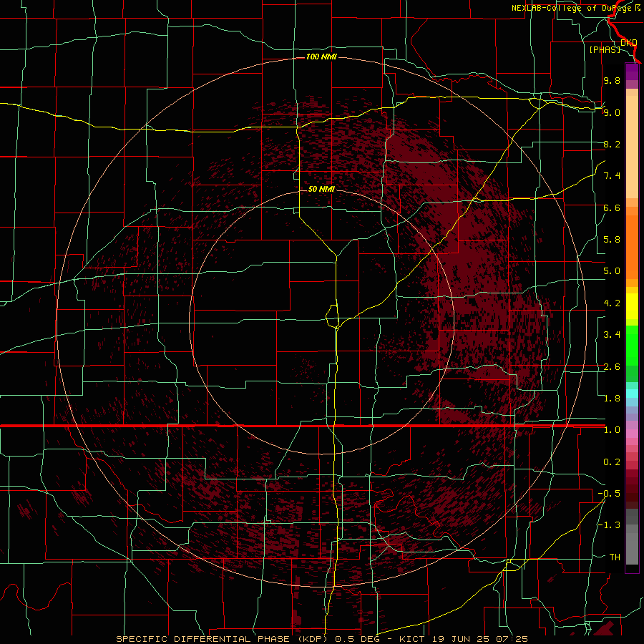
Task: Pick the yellow band on the color bar
Action: (x=632, y=306)
